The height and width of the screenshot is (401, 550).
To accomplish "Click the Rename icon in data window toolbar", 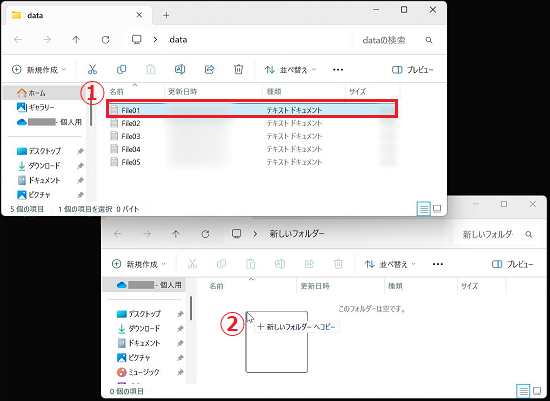I will 180,69.
